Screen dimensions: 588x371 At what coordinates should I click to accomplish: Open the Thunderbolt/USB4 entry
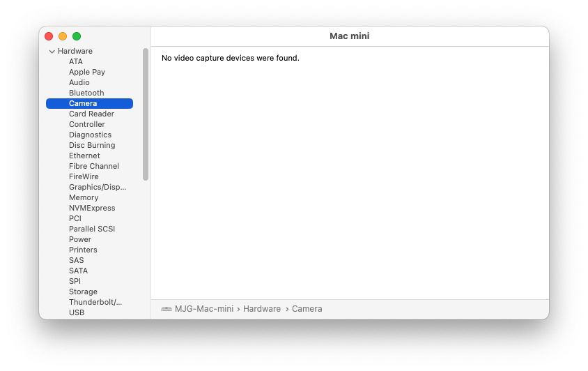[95, 302]
